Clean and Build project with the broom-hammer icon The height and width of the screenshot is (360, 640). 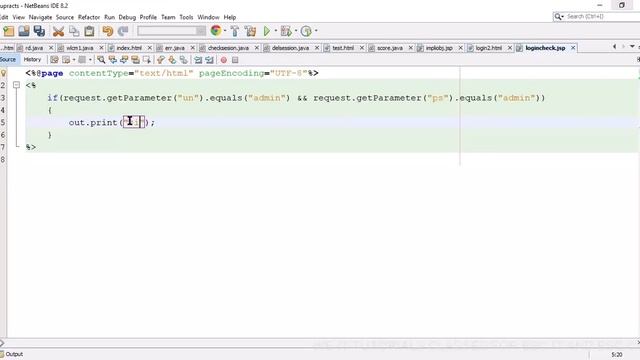[x=250, y=31]
